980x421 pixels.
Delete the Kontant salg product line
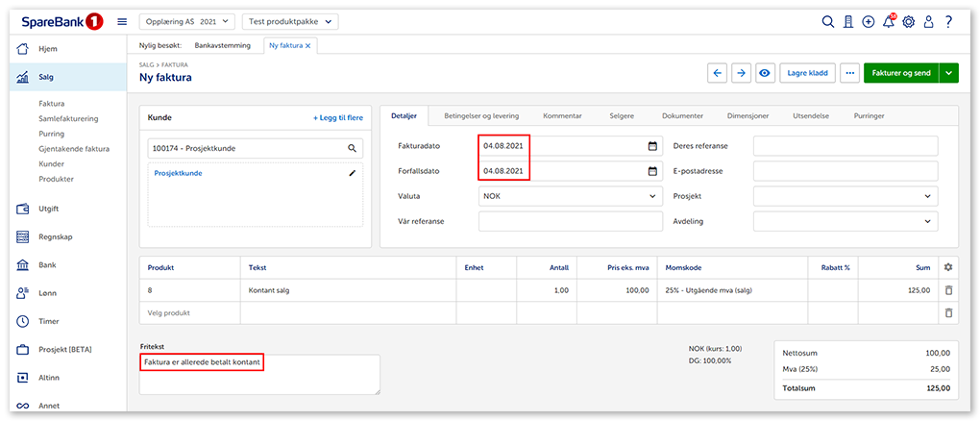[948, 289]
